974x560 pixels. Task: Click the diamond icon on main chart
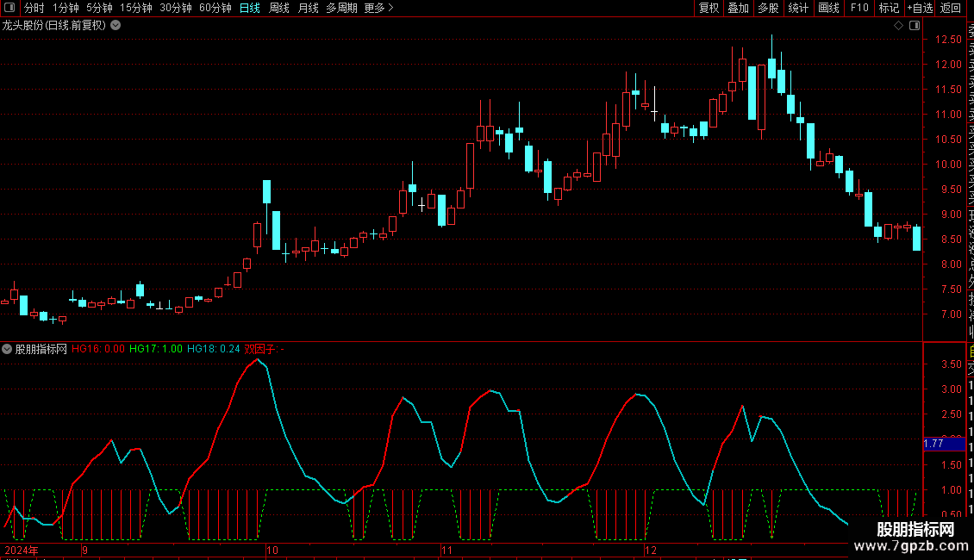click(898, 26)
